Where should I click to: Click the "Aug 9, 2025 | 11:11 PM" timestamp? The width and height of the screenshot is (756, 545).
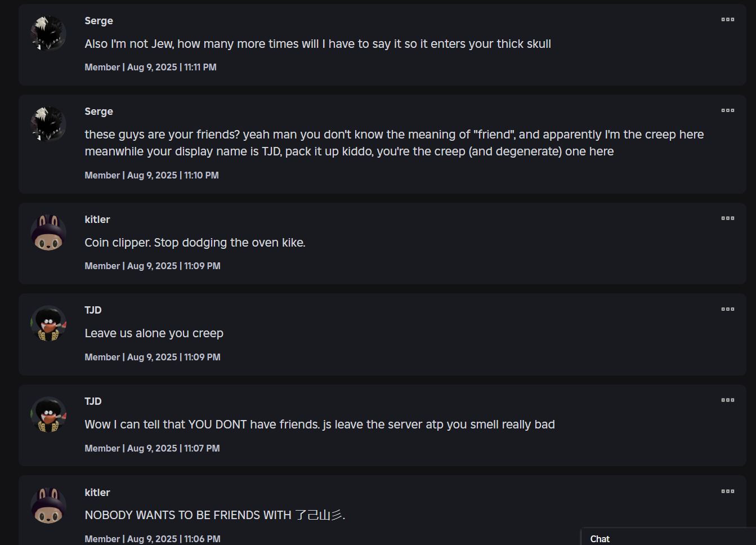(172, 68)
